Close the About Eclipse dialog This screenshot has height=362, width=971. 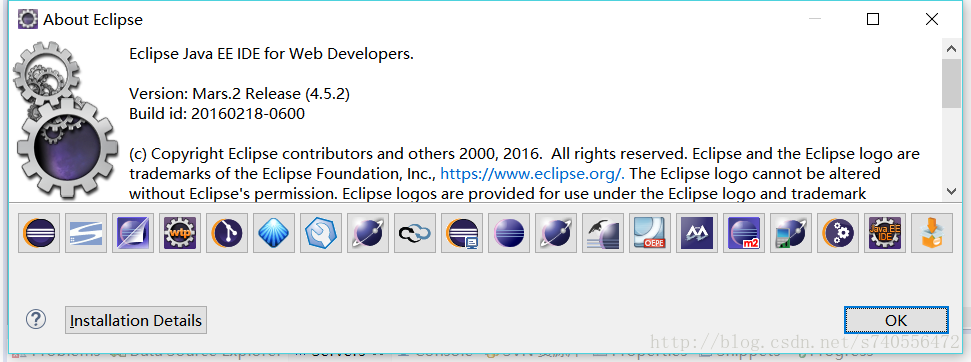click(x=931, y=19)
